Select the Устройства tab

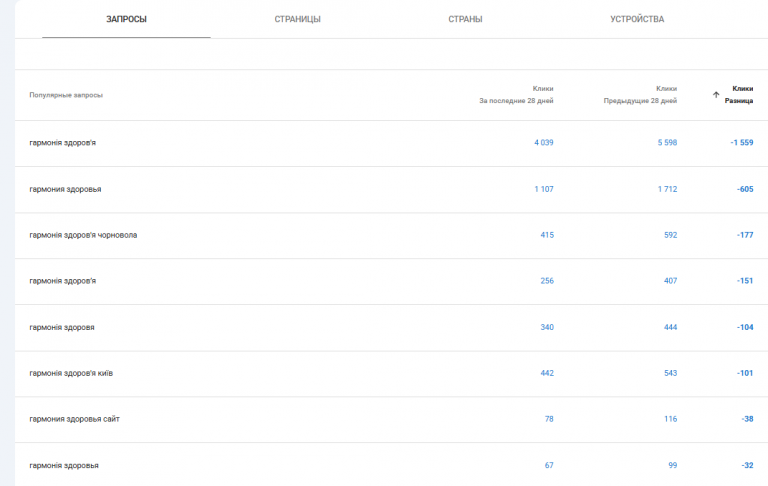pos(637,19)
